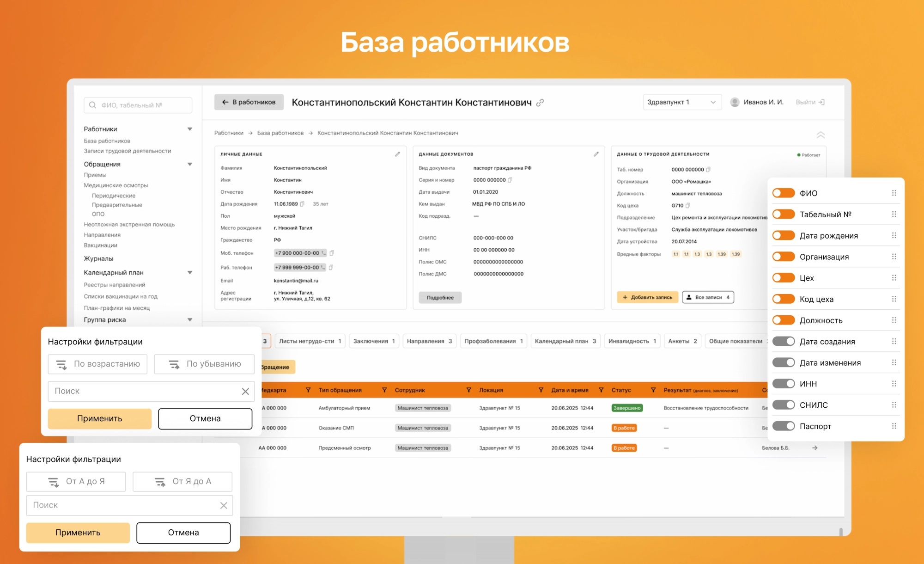Click the edit pencil on Данные документов card
The height and width of the screenshot is (564, 924).
tap(596, 154)
